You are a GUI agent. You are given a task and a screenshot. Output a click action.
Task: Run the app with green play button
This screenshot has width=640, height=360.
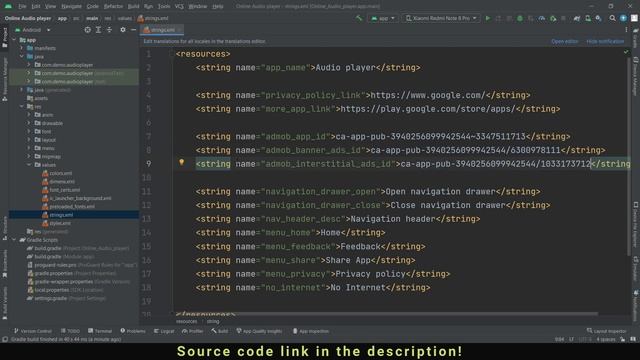[x=487, y=18]
